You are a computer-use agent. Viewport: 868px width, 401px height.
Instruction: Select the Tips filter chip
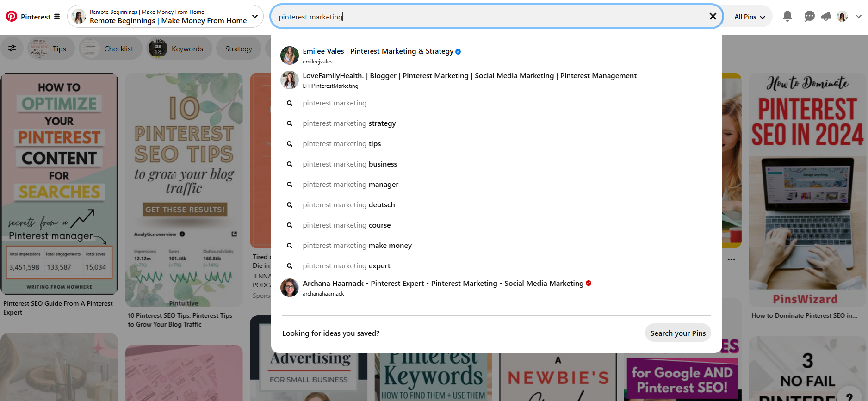(x=50, y=49)
